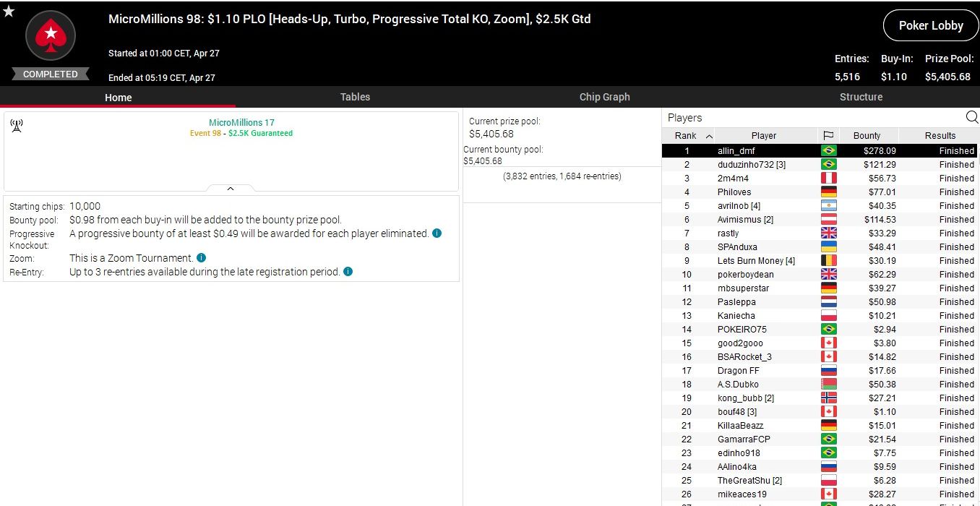Click the Poker Lobby button
980x506 pixels.
click(930, 25)
